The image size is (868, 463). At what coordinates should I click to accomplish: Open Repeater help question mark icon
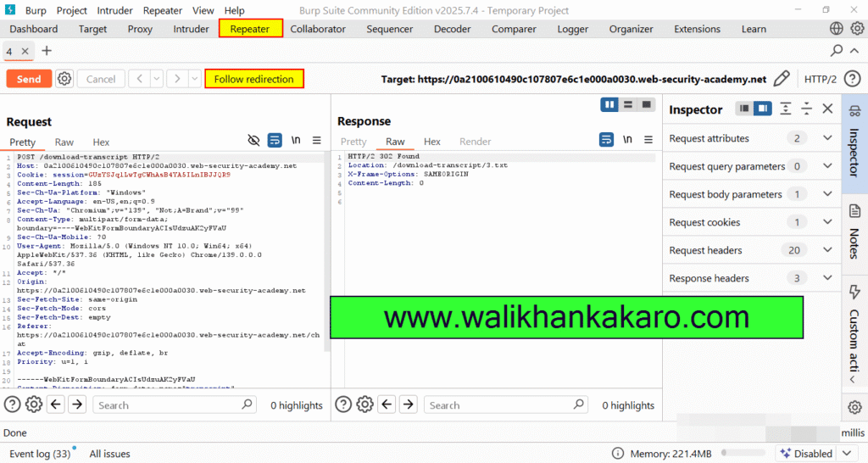tap(852, 79)
